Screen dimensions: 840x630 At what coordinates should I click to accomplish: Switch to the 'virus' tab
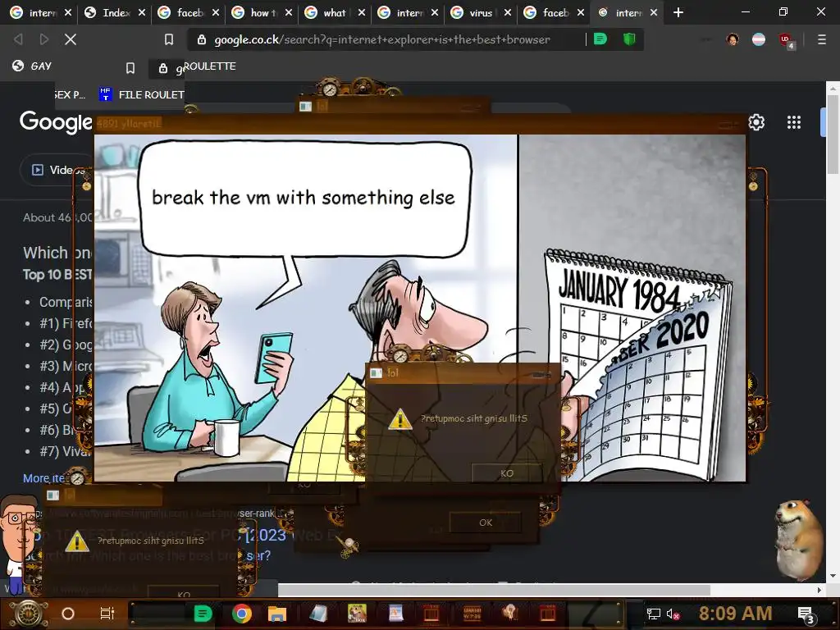[480, 12]
